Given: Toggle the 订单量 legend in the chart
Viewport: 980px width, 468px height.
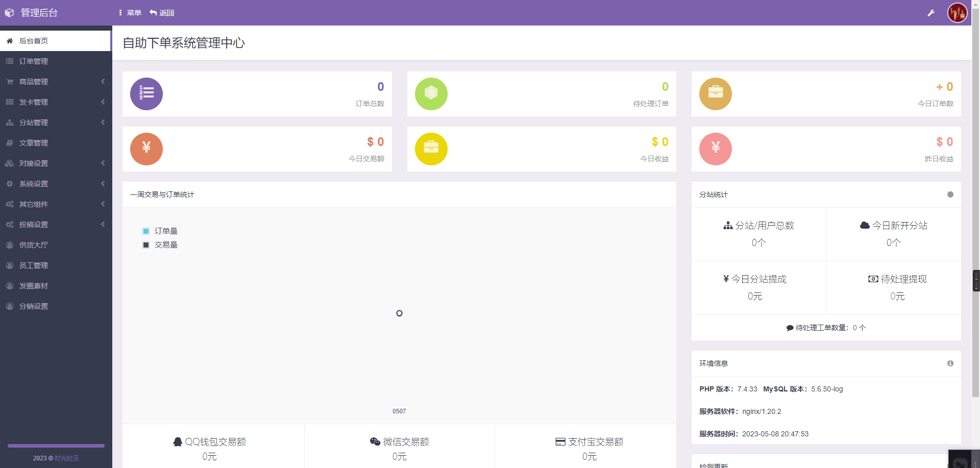Looking at the screenshot, I should [x=161, y=231].
